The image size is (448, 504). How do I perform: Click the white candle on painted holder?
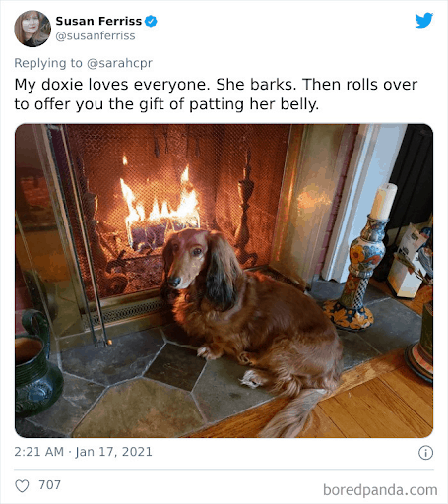383,202
